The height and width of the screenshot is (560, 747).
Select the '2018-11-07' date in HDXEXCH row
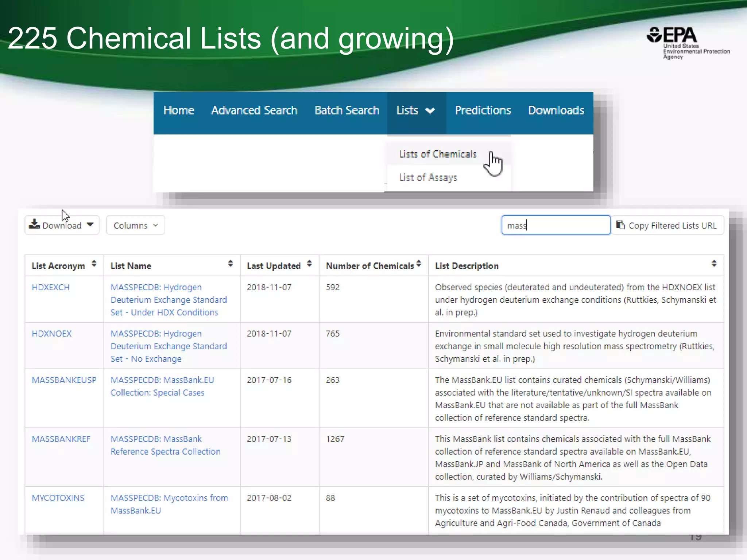[269, 287]
